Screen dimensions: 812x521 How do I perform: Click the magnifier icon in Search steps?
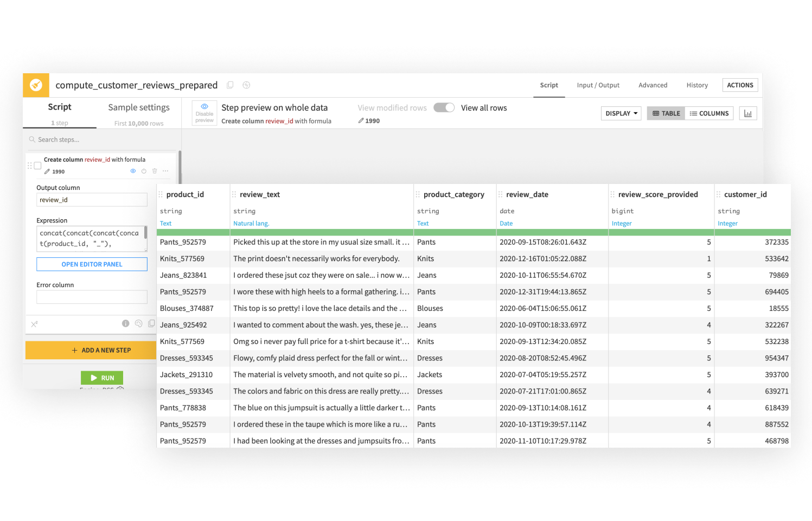32,139
